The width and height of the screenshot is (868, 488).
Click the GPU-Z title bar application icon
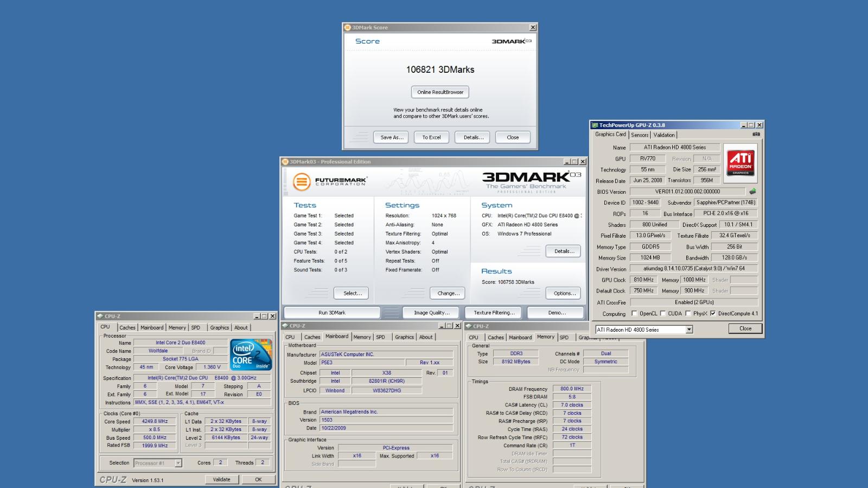tap(595, 125)
